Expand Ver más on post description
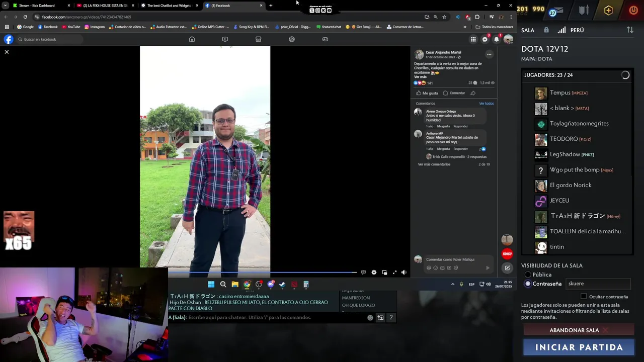This screenshot has width=644, height=362. tap(420, 77)
